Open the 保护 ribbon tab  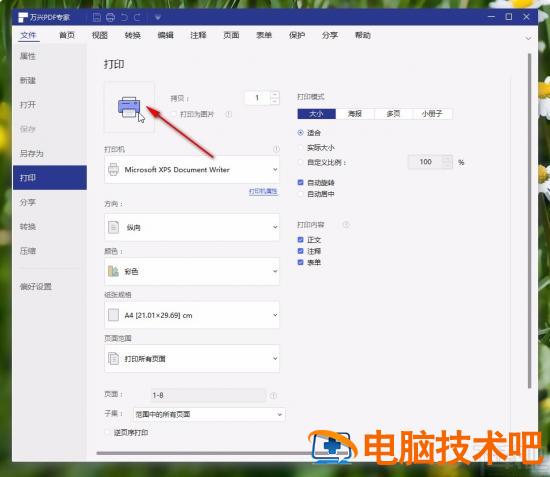[x=297, y=35]
